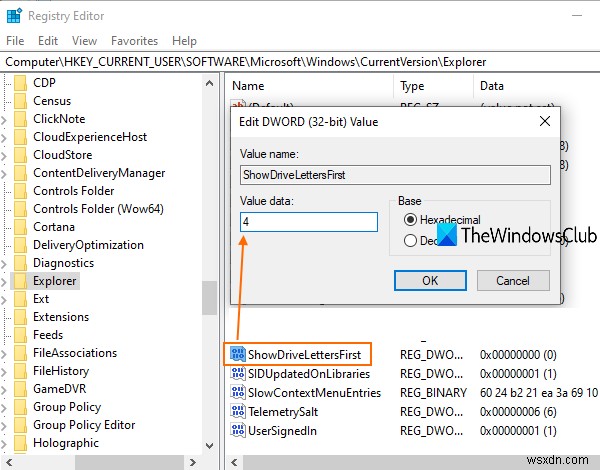Select the Controls Folder (Wow64) key
600x470 pixels.
tap(98, 209)
